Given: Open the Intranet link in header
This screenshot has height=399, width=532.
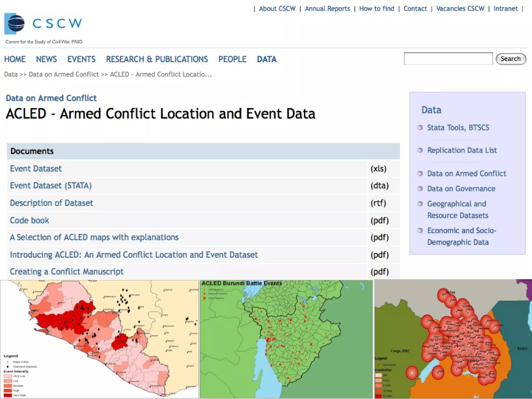Looking at the screenshot, I should (x=506, y=9).
